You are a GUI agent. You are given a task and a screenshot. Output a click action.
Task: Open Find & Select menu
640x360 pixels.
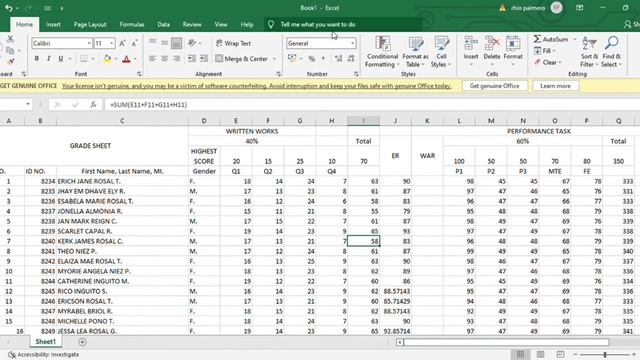(x=611, y=52)
